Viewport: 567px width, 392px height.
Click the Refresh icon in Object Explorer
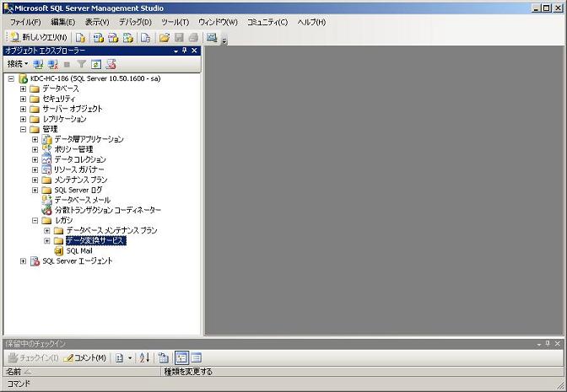click(96, 64)
